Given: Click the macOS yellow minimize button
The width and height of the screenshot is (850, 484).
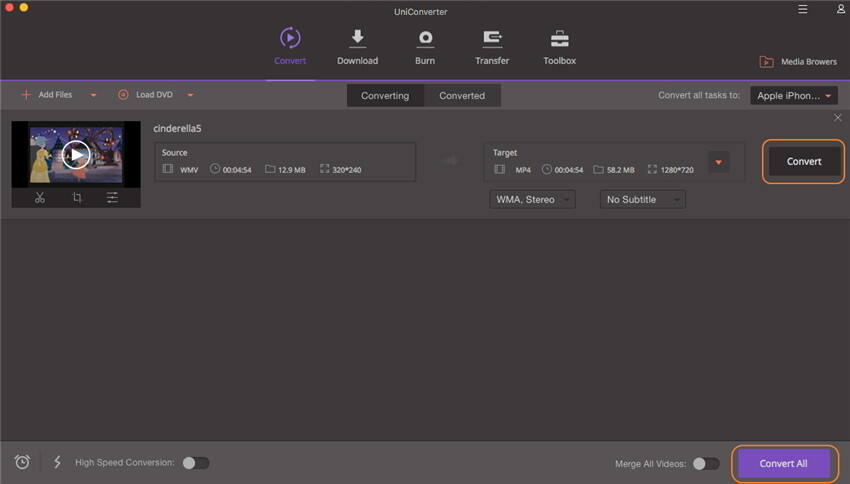Looking at the screenshot, I should tap(24, 8).
